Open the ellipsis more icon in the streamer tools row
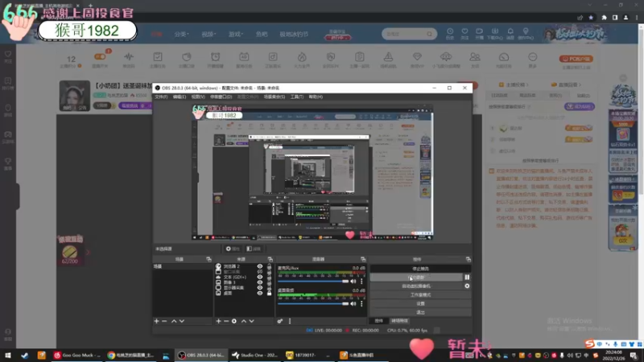Image resolution: width=644 pixels, height=362 pixels. pyautogui.click(x=533, y=56)
